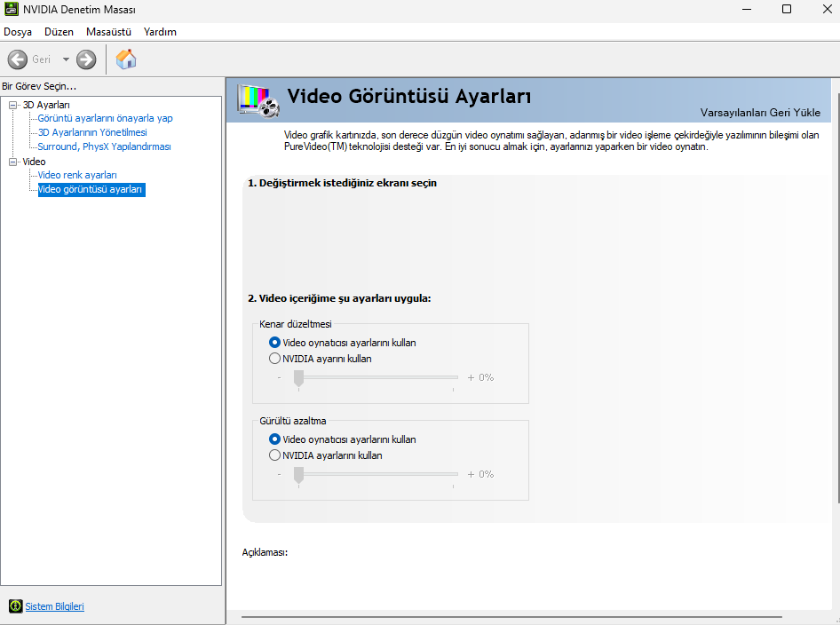This screenshot has width=840, height=625.
Task: Select NVIDIA ayarlarını kullan for Gürültü azaltma
Action: click(x=274, y=455)
